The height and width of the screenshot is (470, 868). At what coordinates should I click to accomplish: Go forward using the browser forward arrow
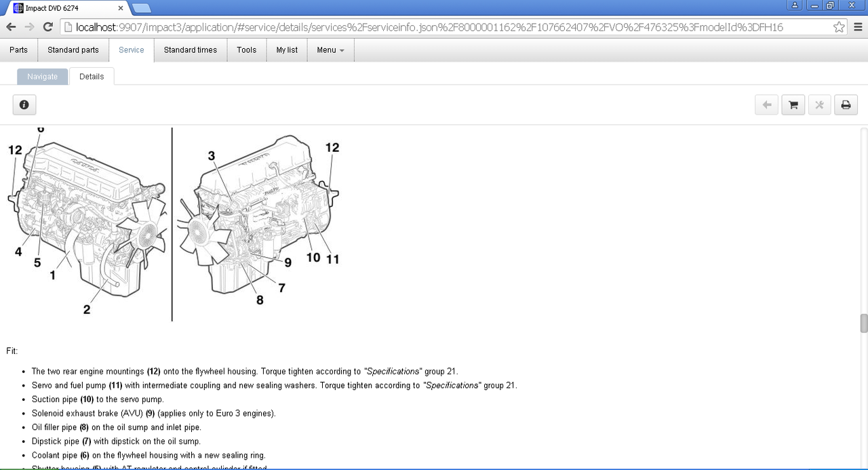coord(29,27)
